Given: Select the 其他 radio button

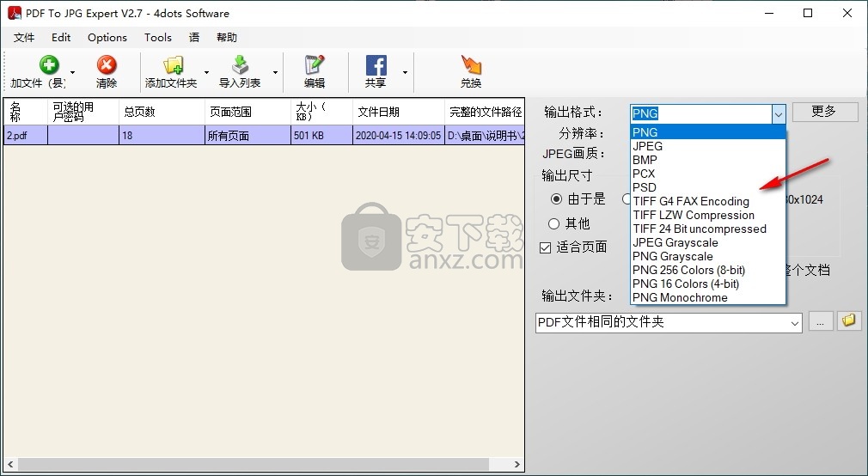Looking at the screenshot, I should [x=553, y=223].
